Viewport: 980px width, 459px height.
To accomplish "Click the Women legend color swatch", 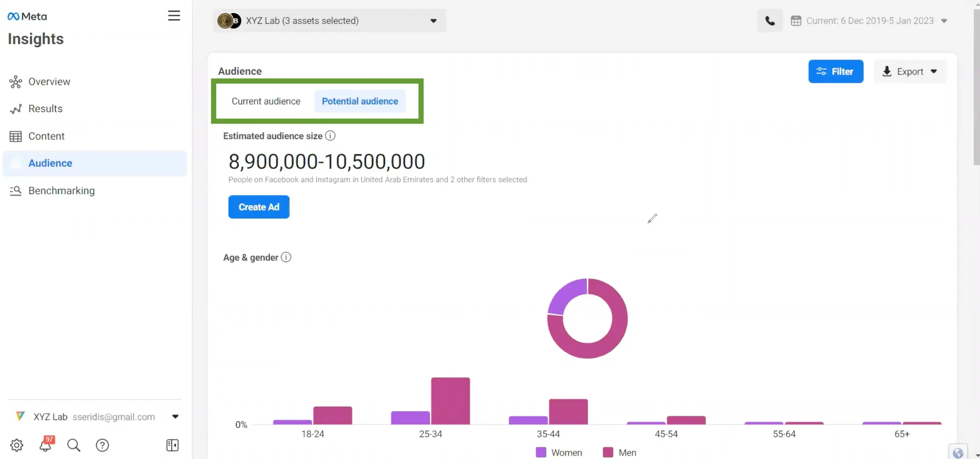I will 541,452.
